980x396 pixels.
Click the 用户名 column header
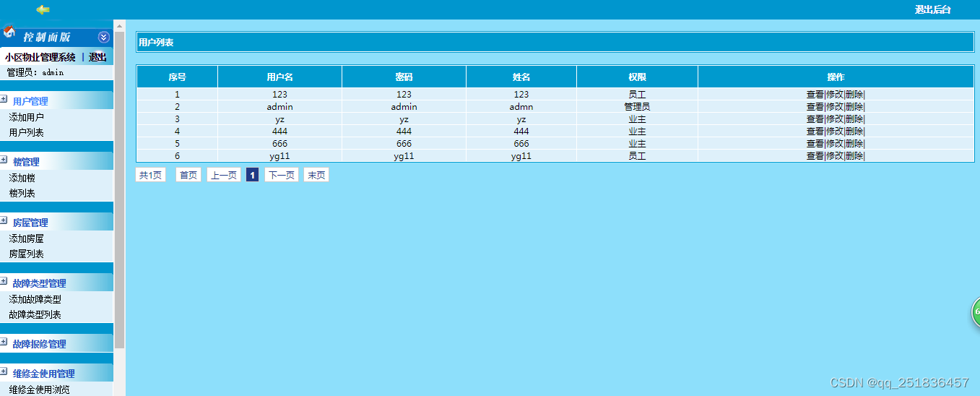(279, 77)
